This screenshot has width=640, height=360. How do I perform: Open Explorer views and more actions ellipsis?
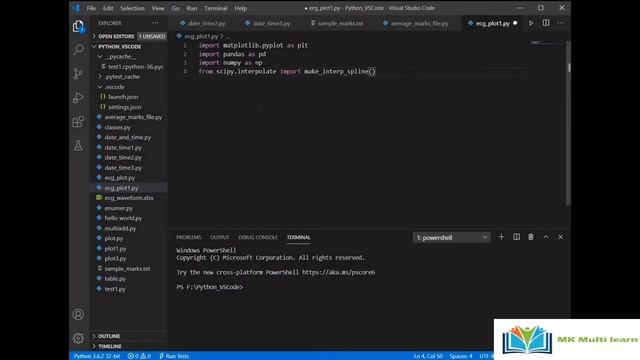[x=155, y=23]
